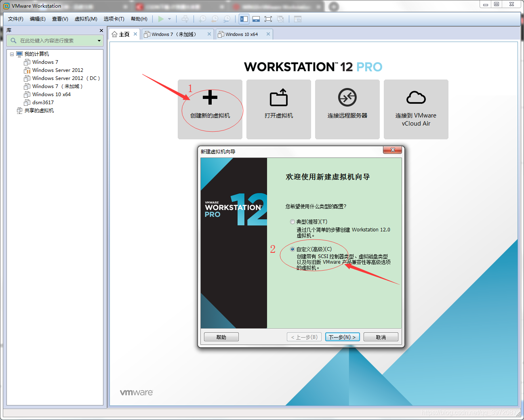Click the revert to snapshot toolbar icon
Screen dimensions: 524x420
point(215,19)
